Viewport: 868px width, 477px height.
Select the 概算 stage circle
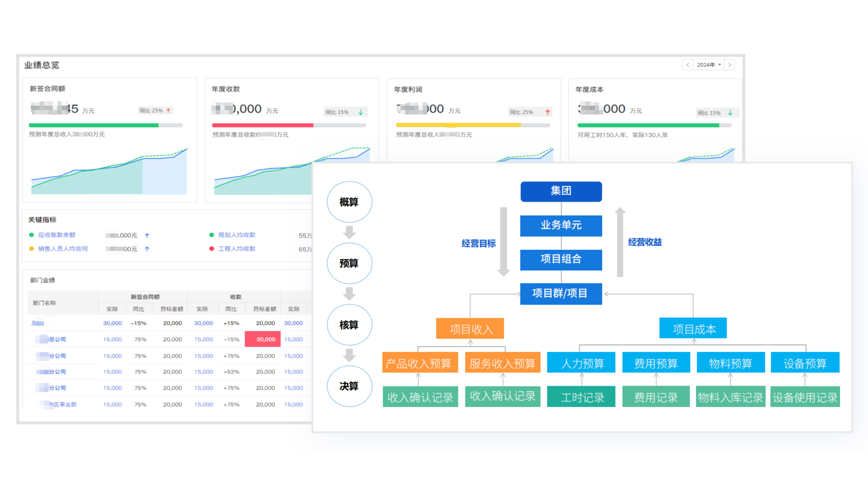click(x=349, y=202)
